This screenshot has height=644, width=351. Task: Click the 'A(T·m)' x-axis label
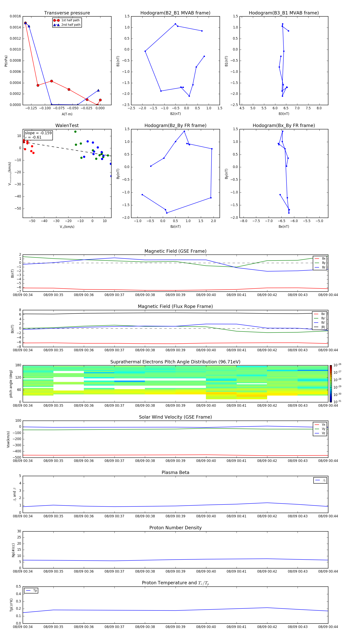[67, 114]
